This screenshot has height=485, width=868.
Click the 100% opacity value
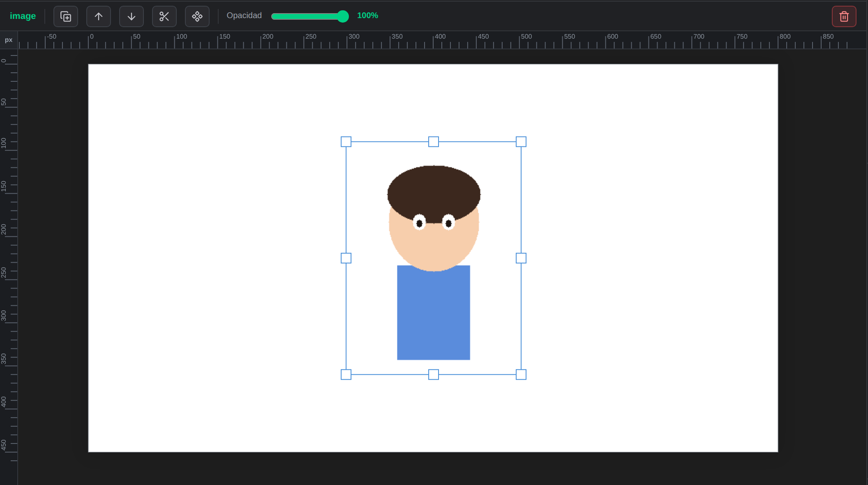[x=367, y=16]
